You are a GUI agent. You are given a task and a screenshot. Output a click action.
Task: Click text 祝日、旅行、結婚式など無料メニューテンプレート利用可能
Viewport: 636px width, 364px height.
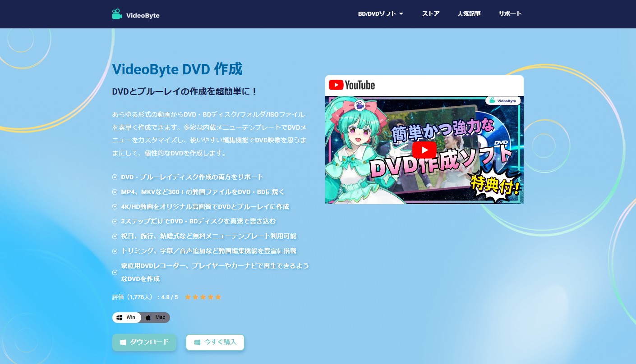point(209,236)
